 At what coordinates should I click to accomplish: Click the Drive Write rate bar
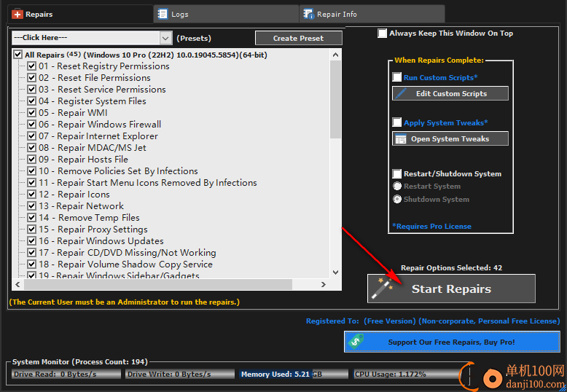[180, 375]
